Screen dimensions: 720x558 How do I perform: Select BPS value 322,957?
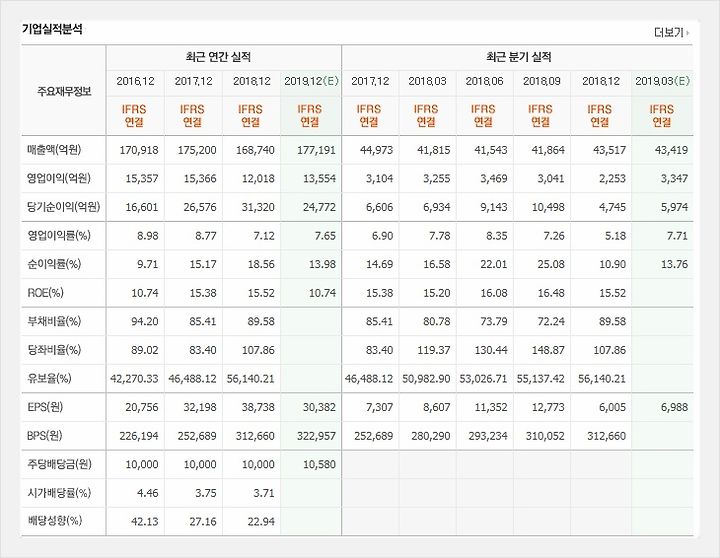tap(316, 436)
